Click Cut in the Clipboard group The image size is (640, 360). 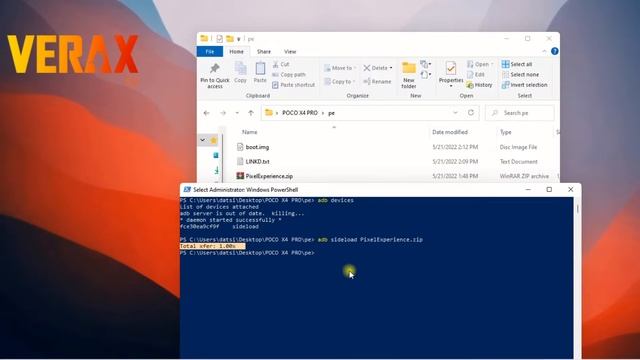click(x=281, y=64)
